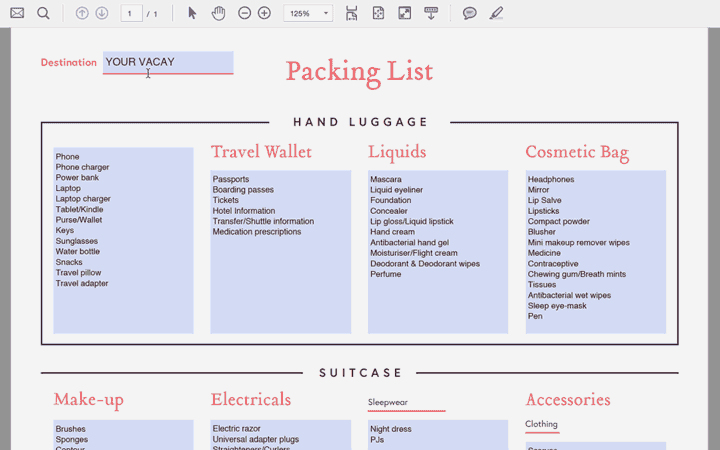The height and width of the screenshot is (450, 720).
Task: Click 'Hotel Information' entry
Action: 244,211
